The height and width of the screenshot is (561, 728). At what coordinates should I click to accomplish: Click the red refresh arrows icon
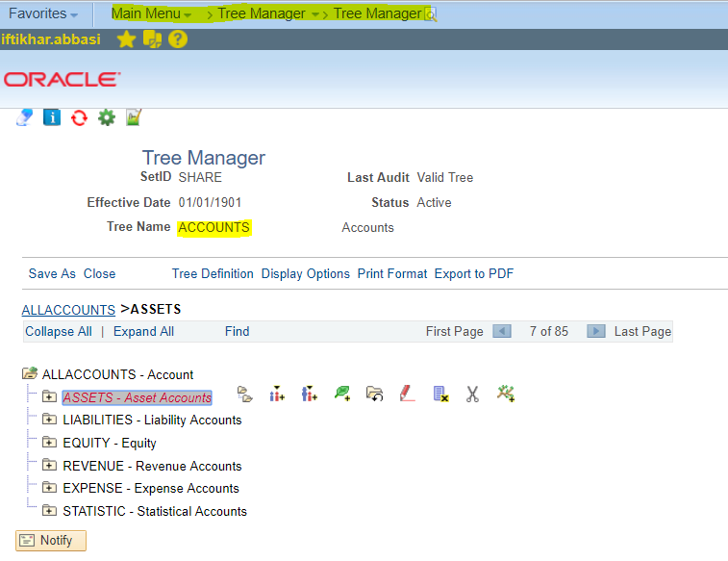[x=79, y=117]
